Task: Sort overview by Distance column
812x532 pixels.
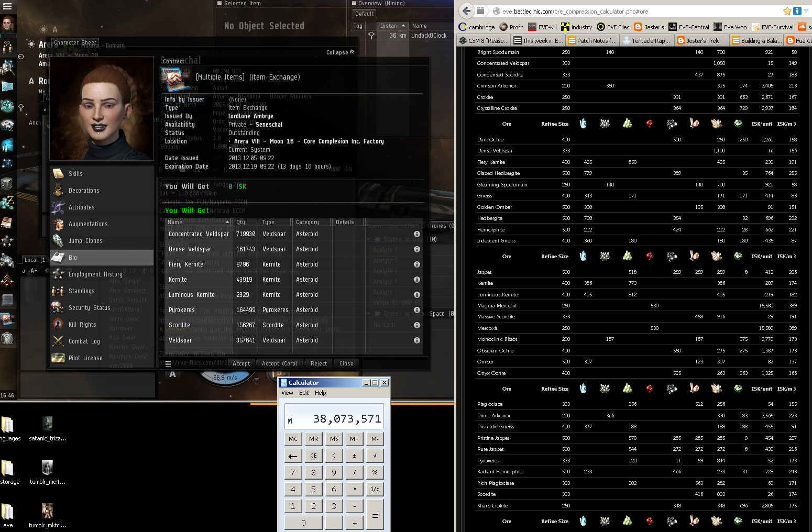Action: pos(393,26)
